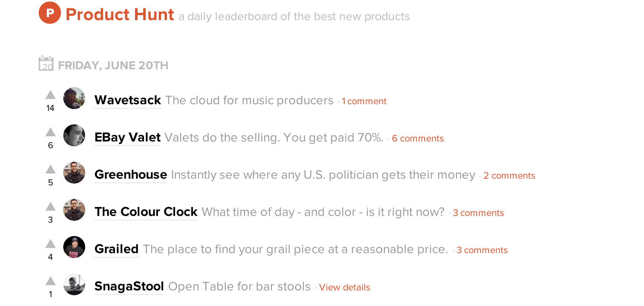Upvote The Colour Clock
The height and width of the screenshot is (306, 644).
point(51,207)
